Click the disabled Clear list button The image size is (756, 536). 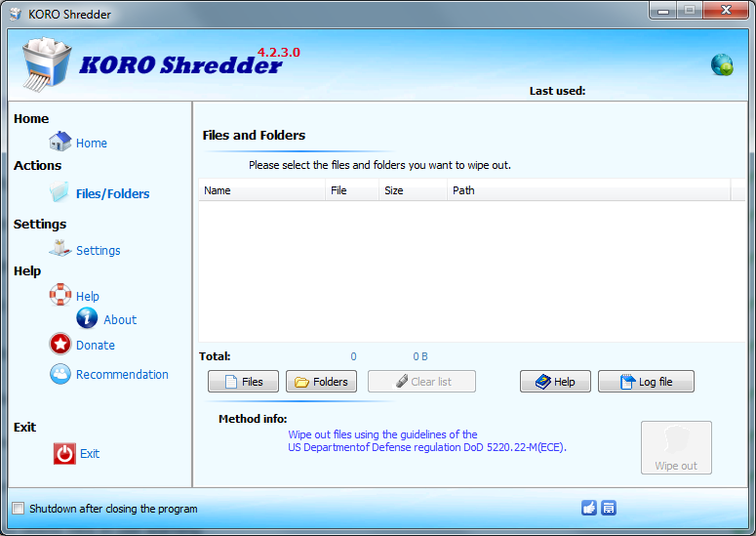tap(421, 382)
